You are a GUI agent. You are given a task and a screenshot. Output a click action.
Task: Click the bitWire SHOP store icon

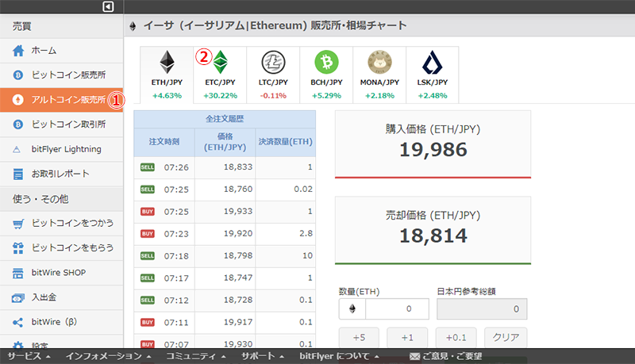coord(17,273)
